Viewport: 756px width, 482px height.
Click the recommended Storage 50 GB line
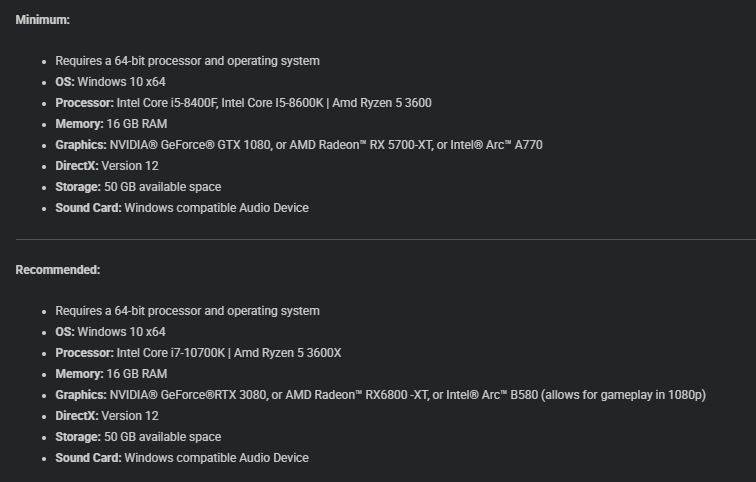(138, 437)
